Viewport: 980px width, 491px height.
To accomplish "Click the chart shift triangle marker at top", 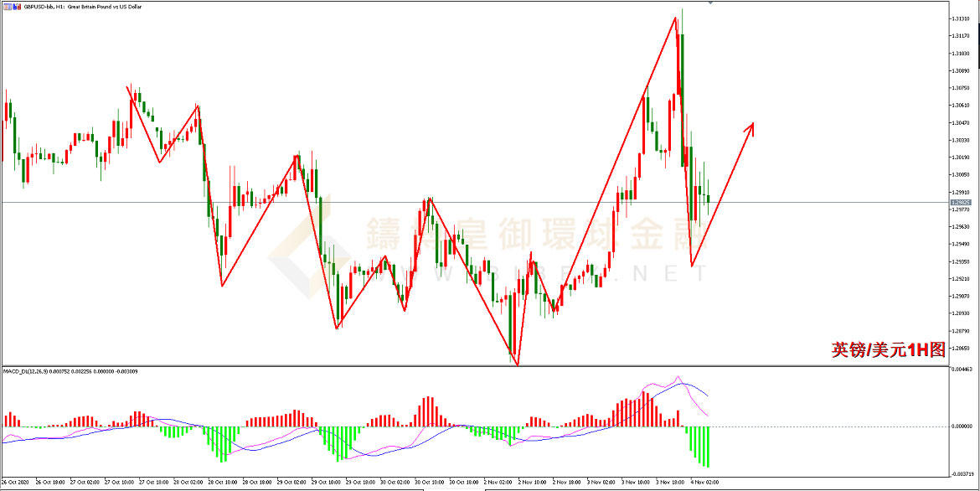I will coord(711,3).
